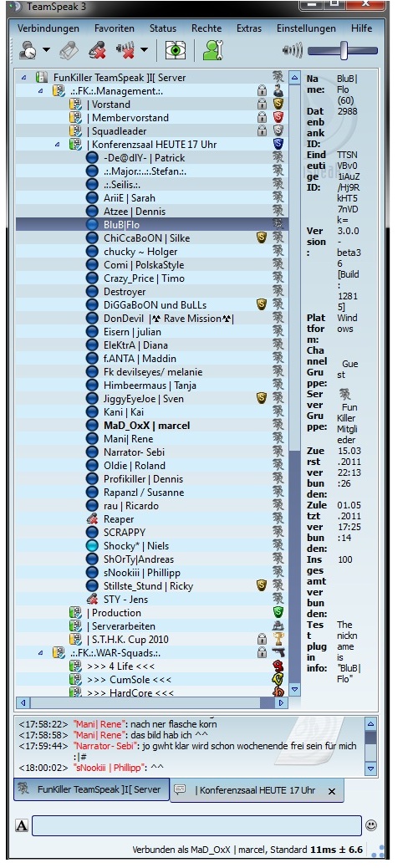Image resolution: width=418 pixels, height=868 pixels.
Task: Select user Himbeermaus | Tanja
Action: [x=150, y=385]
